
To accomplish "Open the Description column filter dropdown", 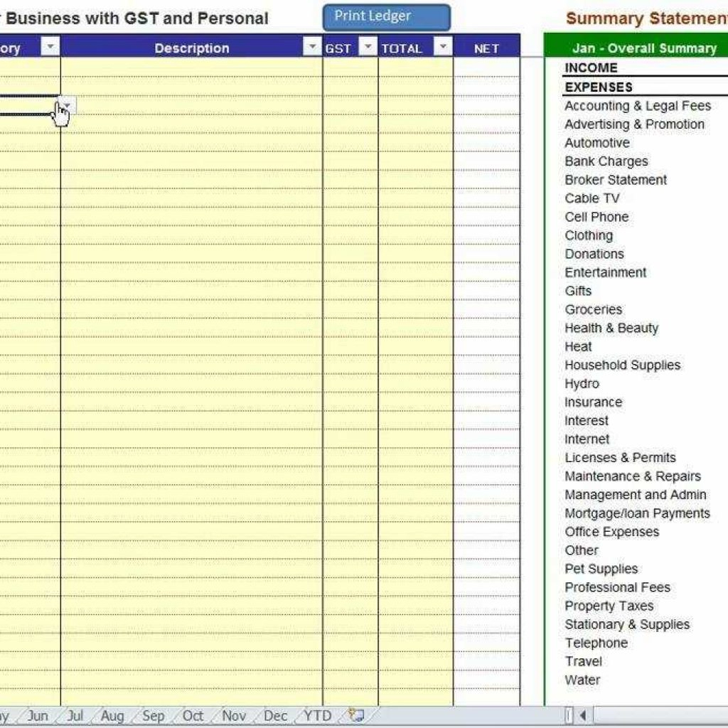I will (312, 46).
